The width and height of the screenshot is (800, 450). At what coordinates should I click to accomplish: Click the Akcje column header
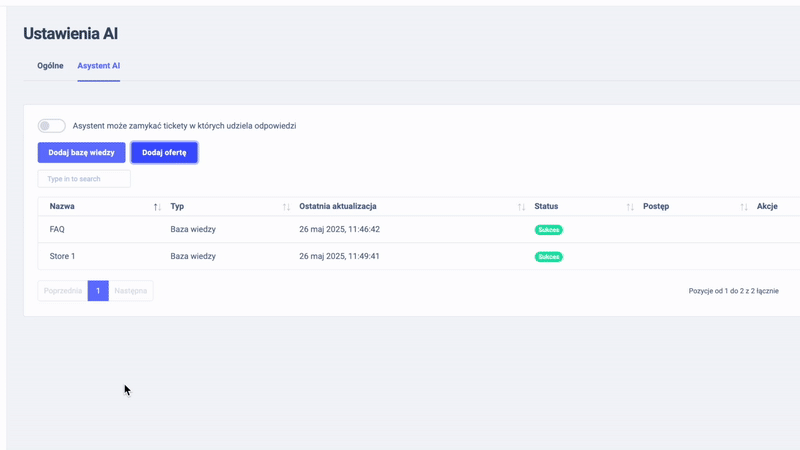(x=767, y=207)
